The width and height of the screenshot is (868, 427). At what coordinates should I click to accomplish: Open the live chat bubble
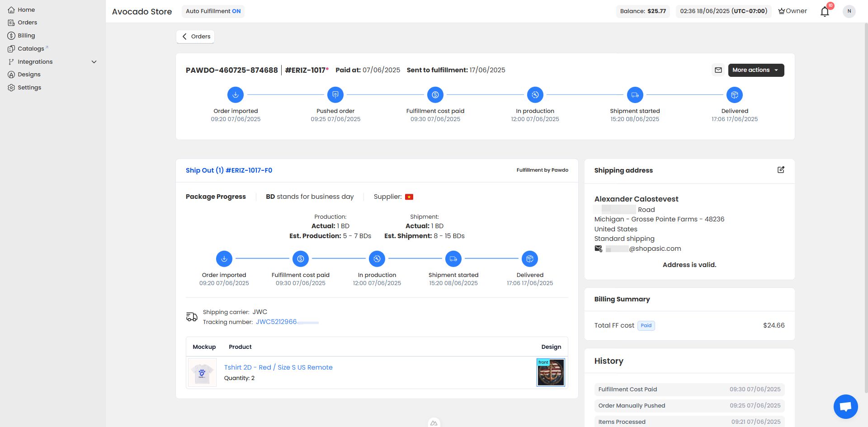[845, 406]
